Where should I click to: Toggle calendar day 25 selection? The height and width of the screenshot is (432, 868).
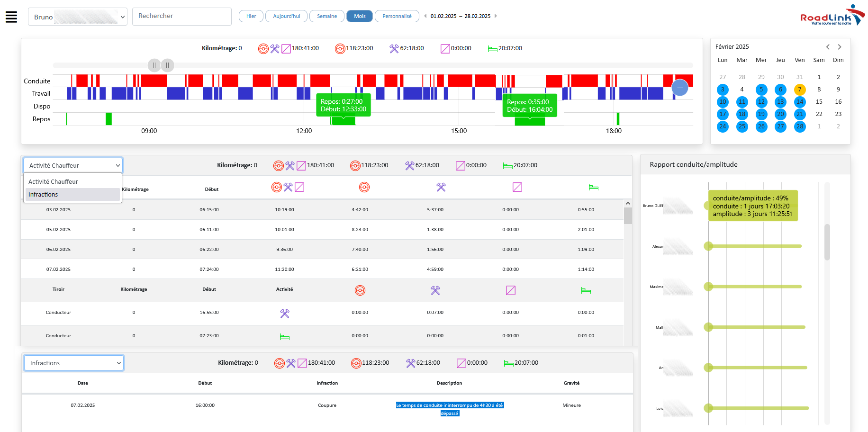[741, 126]
